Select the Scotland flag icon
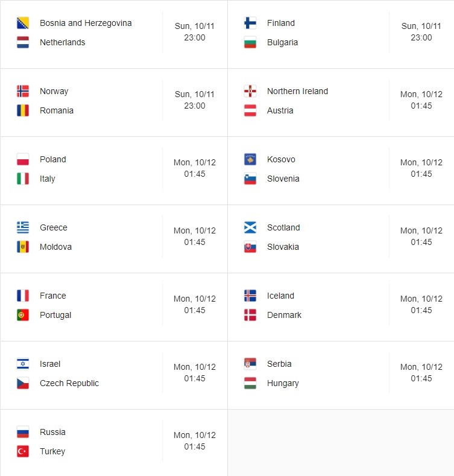The height and width of the screenshot is (476, 454). click(x=250, y=227)
